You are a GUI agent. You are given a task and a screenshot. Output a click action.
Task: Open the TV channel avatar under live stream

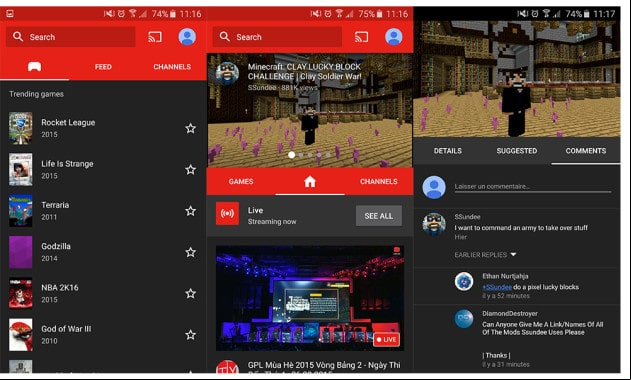227,367
